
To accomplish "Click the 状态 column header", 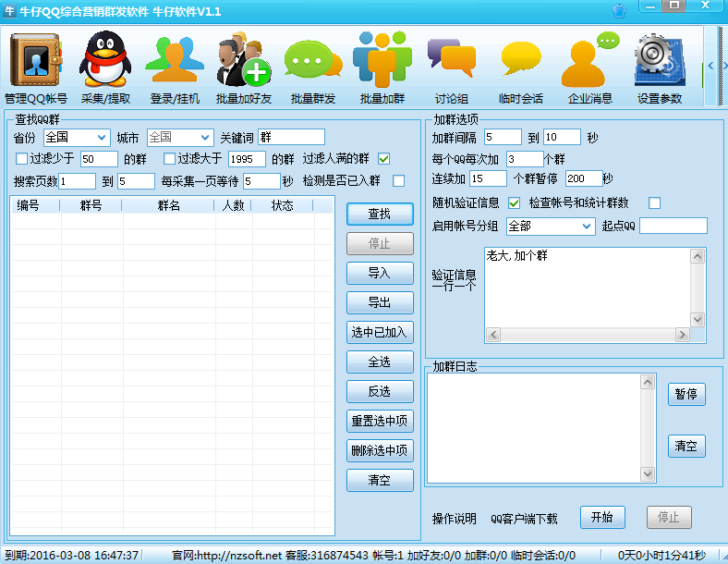I will (283, 205).
